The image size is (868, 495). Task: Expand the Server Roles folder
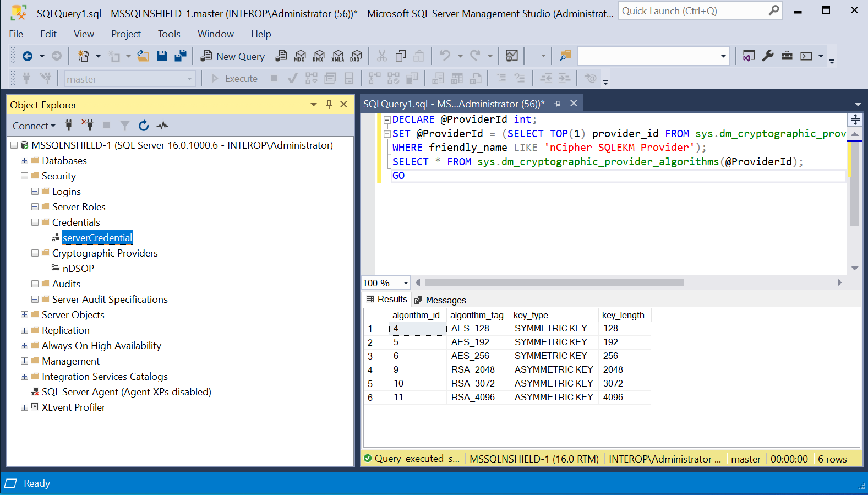click(35, 207)
